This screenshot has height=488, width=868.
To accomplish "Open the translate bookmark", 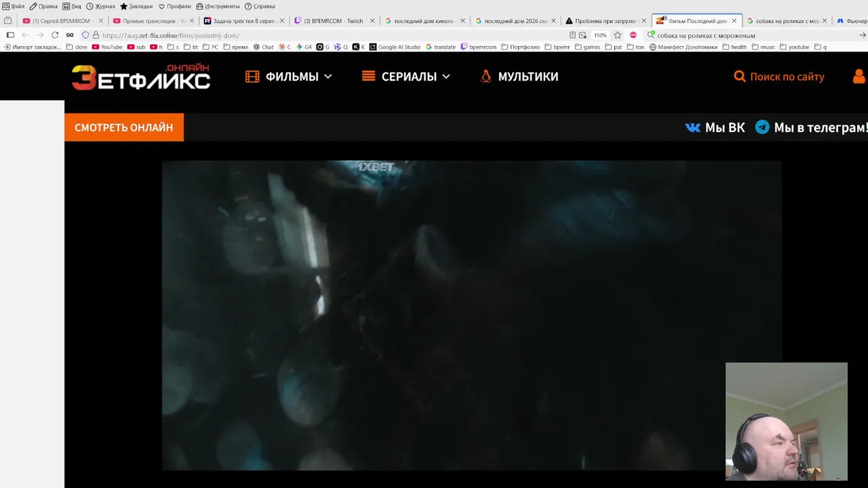I will 441,47.
